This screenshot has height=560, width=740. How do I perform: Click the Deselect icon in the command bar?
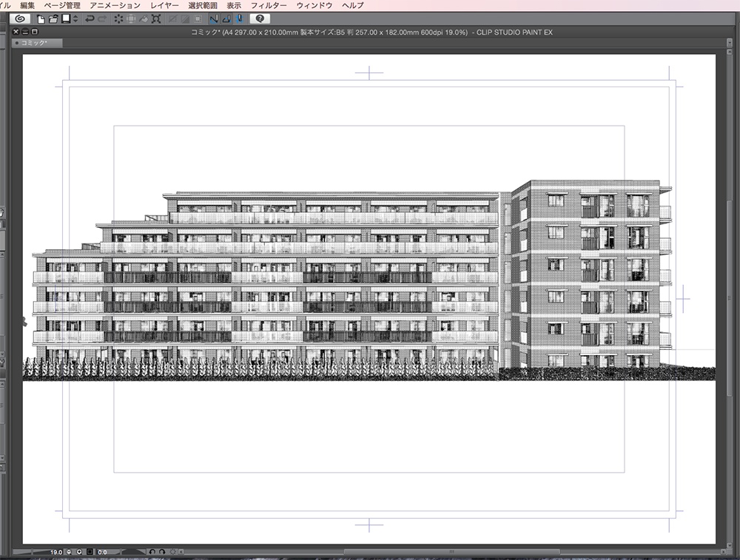172,19
